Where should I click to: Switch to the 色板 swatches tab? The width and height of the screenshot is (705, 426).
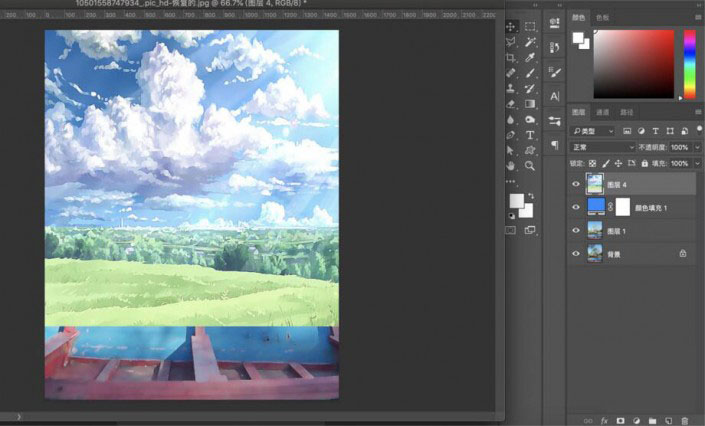pos(602,18)
